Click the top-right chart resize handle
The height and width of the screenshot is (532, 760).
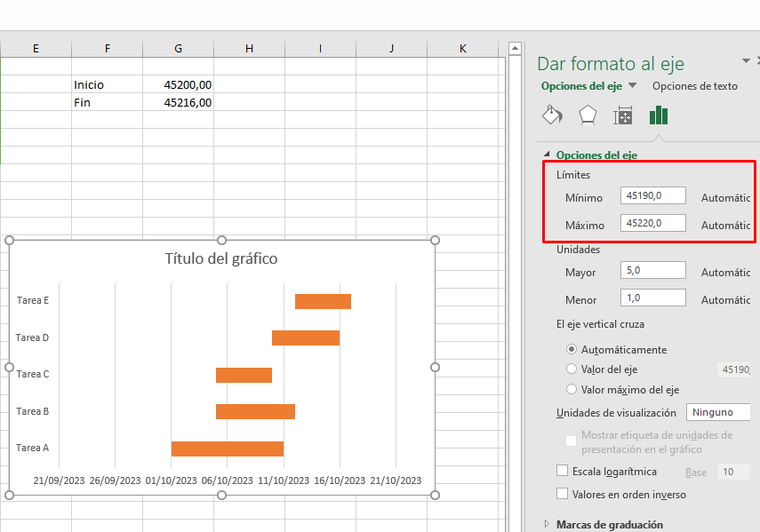pyautogui.click(x=435, y=241)
